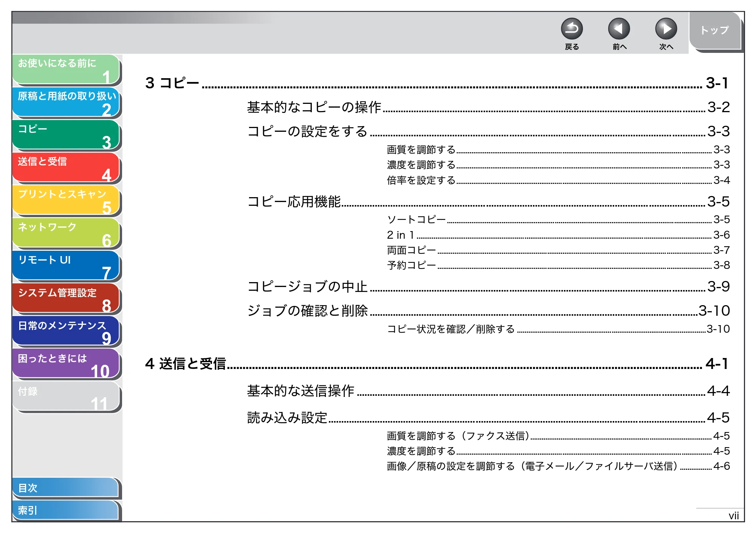Open the 予約コピー entry
Viewport: 756px width, 534px height.
click(x=558, y=265)
